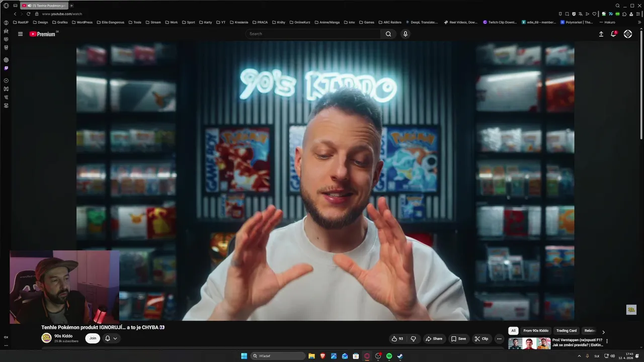Image resolution: width=644 pixels, height=362 pixels.
Task: Open the Anime/Manga bookmarks folder
Action: tap(327, 22)
